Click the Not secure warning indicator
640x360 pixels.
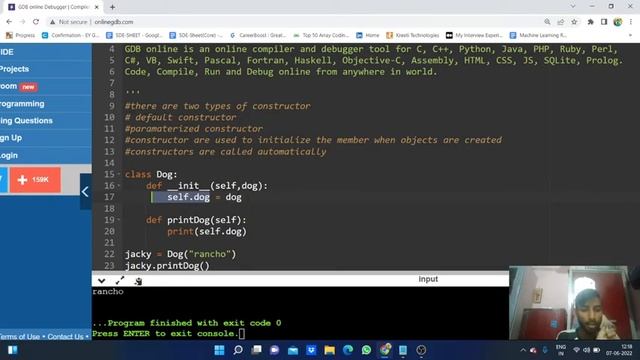69,22
